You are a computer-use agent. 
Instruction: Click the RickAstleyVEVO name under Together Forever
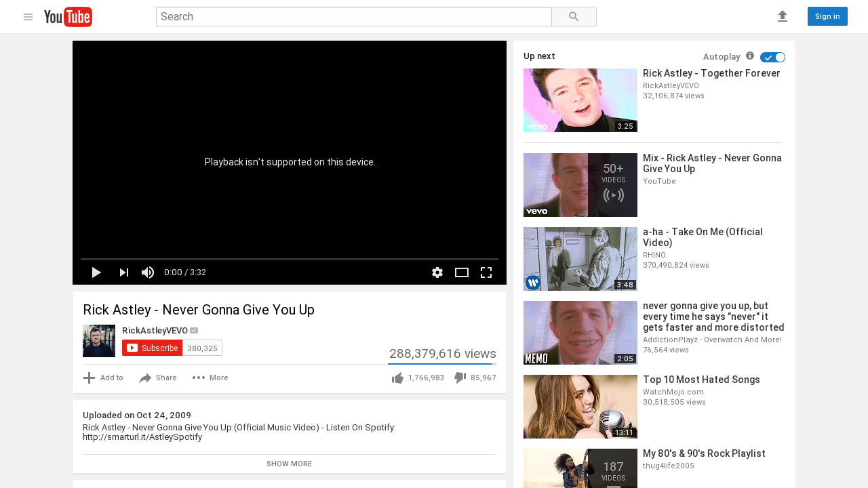pyautogui.click(x=671, y=85)
